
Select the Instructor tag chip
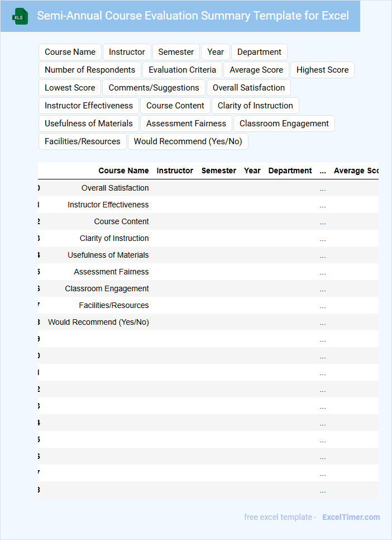point(127,52)
